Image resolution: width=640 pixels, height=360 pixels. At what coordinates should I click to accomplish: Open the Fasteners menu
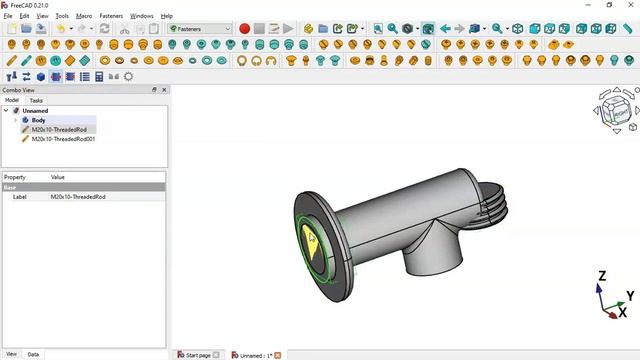coord(111,16)
